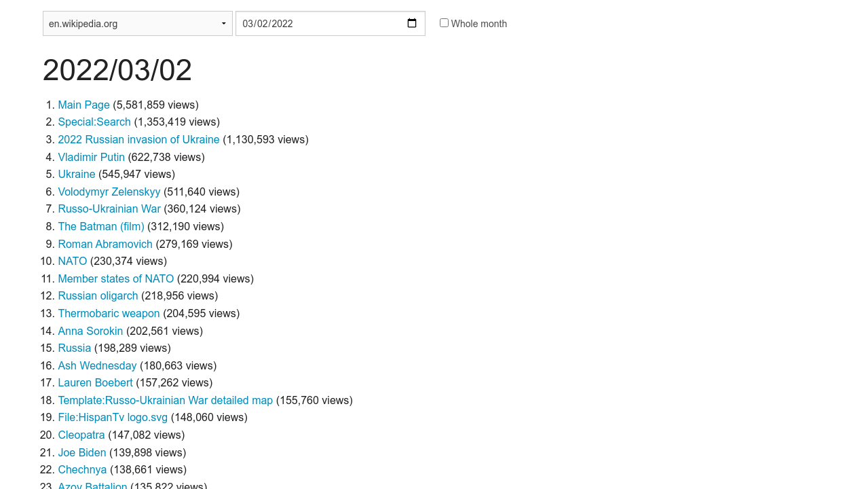The width and height of the screenshot is (868, 489).
Task: Open the Main Page link
Action: [83, 105]
